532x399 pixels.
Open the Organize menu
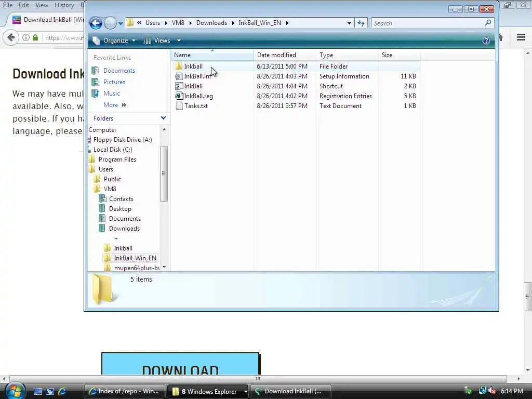pos(114,41)
